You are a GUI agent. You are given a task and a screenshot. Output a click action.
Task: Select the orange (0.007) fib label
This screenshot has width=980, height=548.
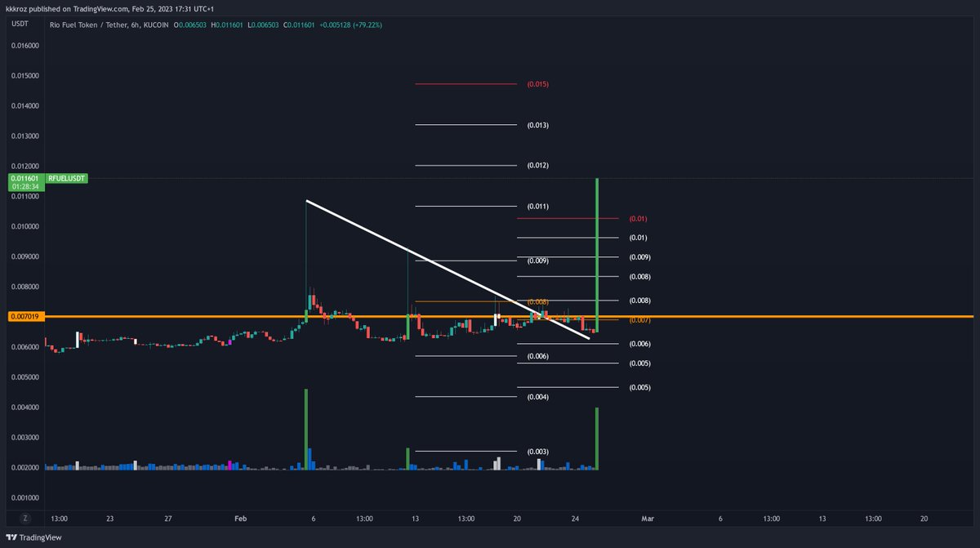(639, 319)
